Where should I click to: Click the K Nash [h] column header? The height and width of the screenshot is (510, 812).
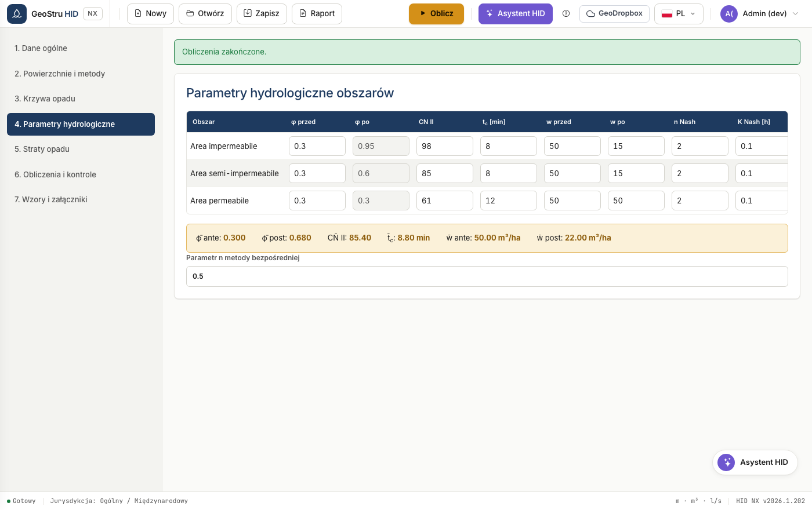pos(754,122)
